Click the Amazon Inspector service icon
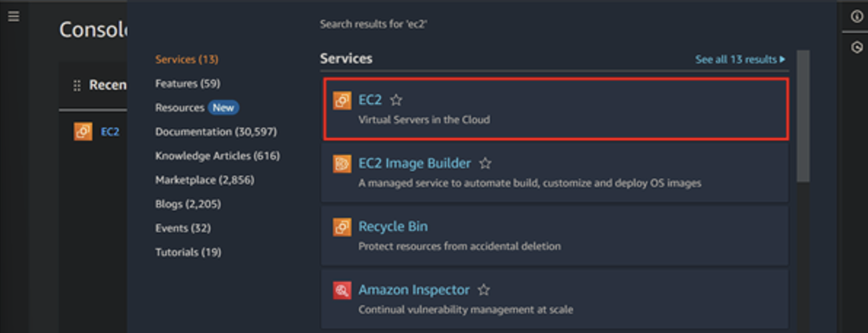The image size is (868, 333). (x=342, y=291)
